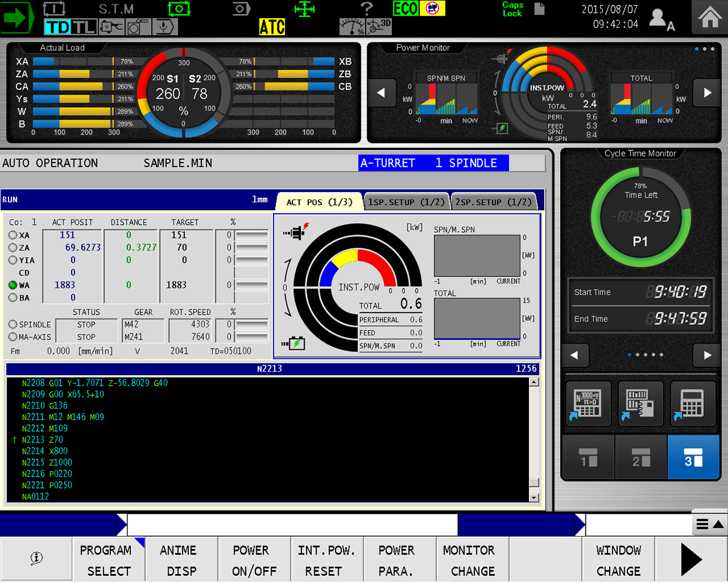Viewport: 728px width, 582px height.
Task: Select the SPINDLE radio button
Action: (x=13, y=324)
